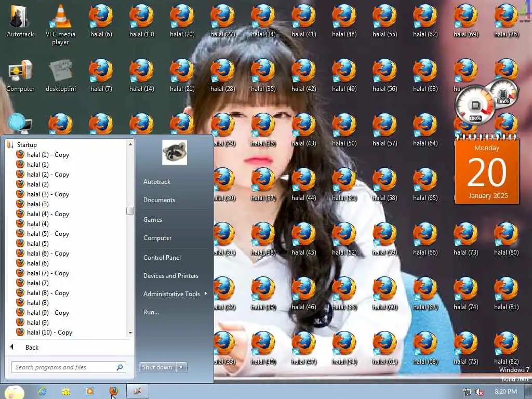Image resolution: width=532 pixels, height=399 pixels.
Task: Select desktop shortcut halal (57)
Action: click(x=385, y=130)
